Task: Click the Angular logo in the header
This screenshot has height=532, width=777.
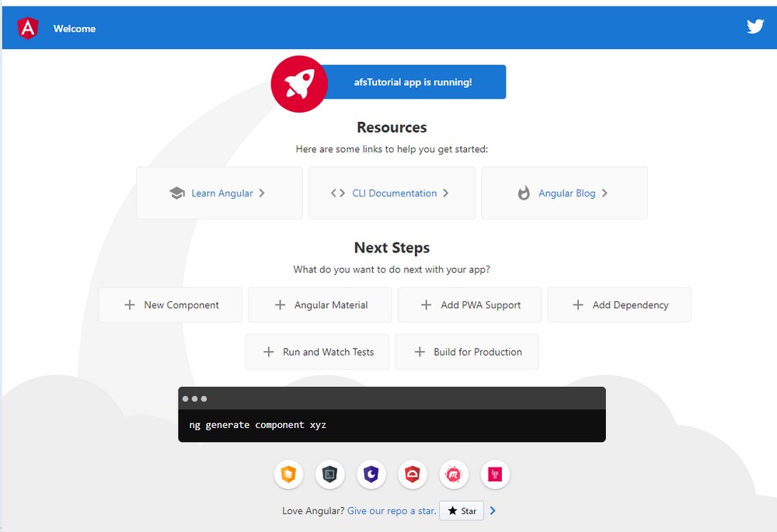Action: 28,28
